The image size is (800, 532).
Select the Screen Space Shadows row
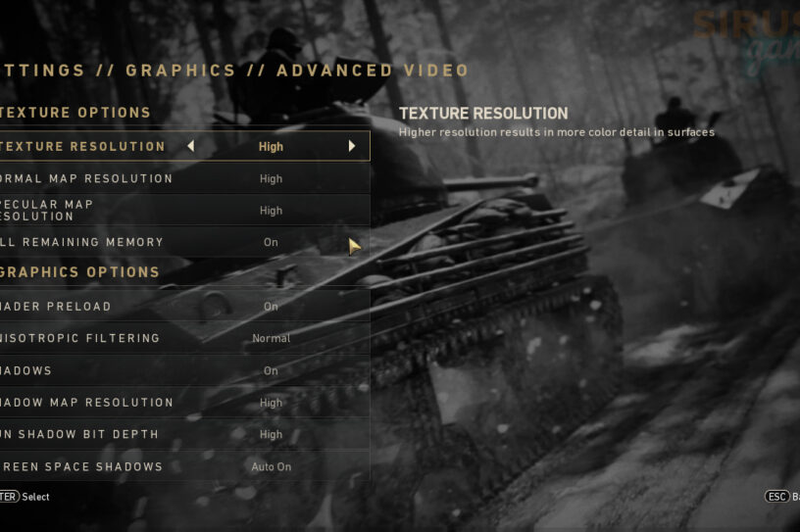pyautogui.click(x=184, y=466)
